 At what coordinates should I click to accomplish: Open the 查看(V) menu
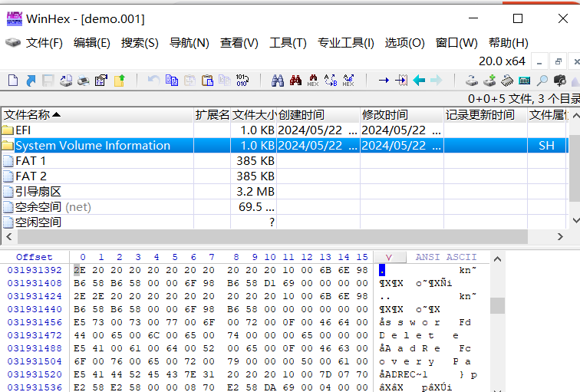[x=239, y=43]
